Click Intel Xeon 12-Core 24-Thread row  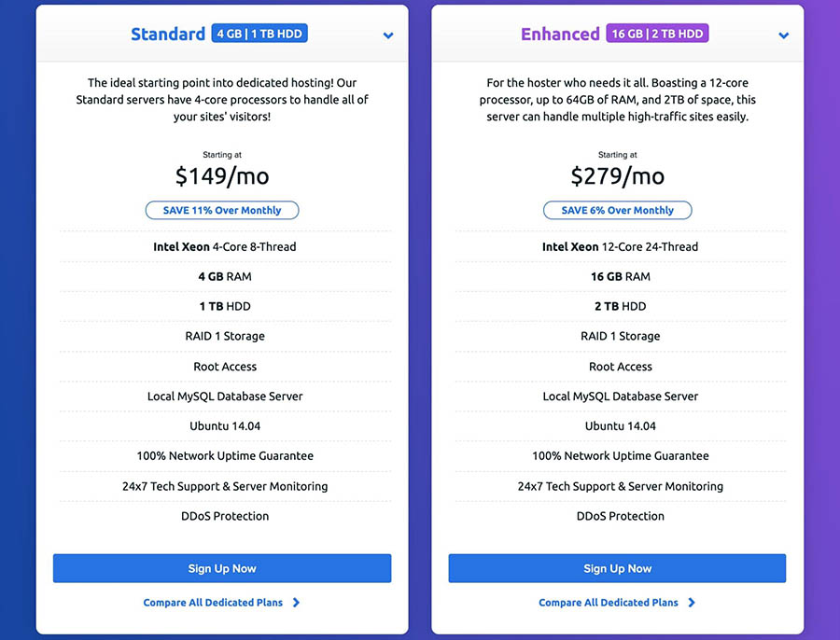621,246
